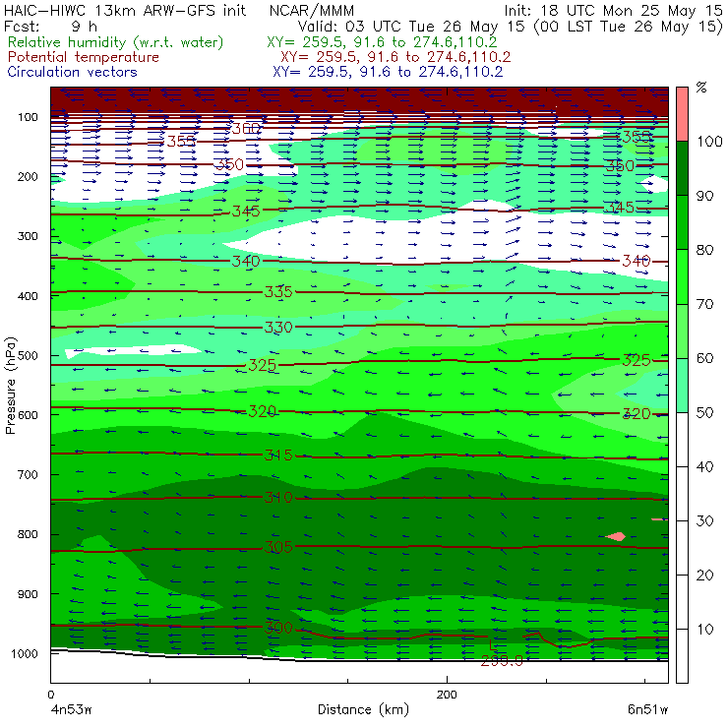Select the green 'Relative humidity (w.r.t. water)' legend label

click(x=116, y=42)
